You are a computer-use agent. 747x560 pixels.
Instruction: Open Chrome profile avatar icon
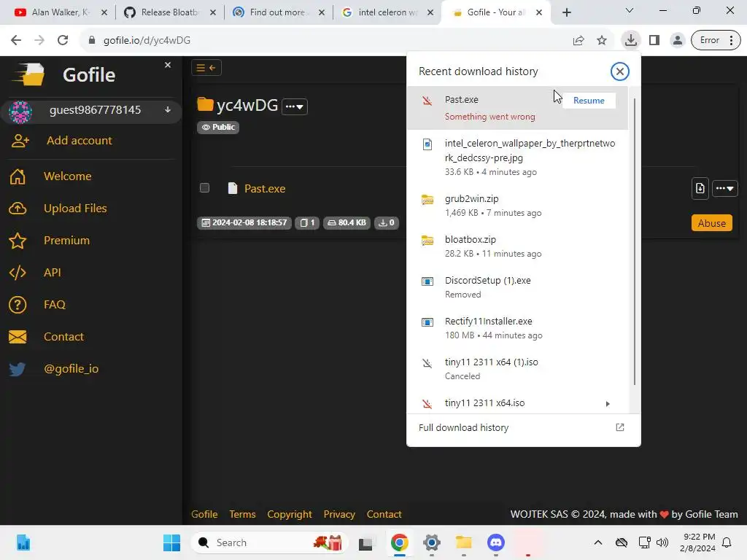click(x=677, y=41)
